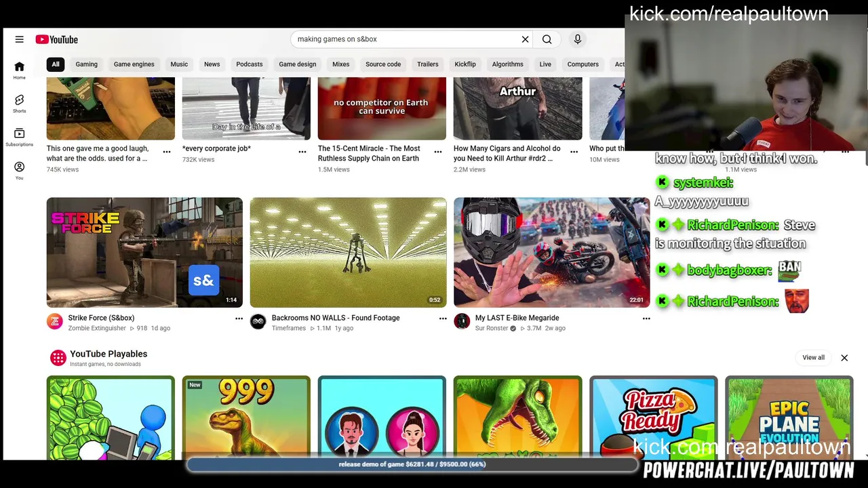868x488 pixels.
Task: Open the watermelon pile Playables game
Action: click(111, 418)
